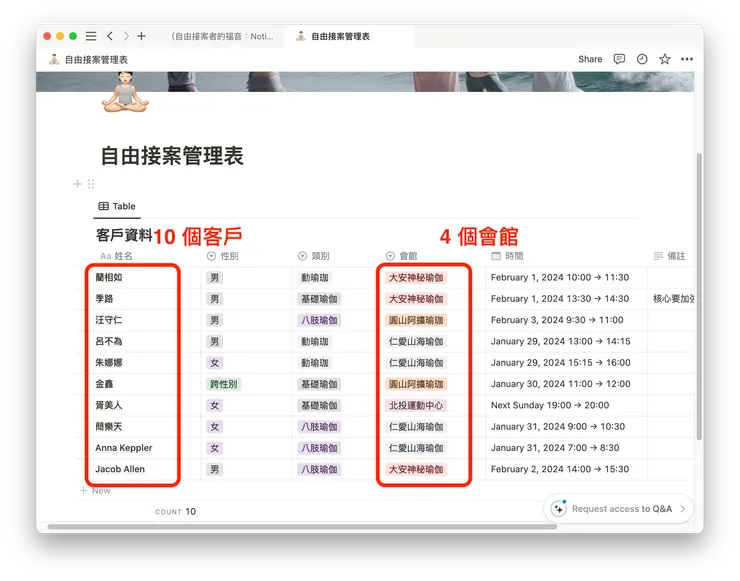
Task: Open the row for Jacob Allen
Action: click(120, 469)
